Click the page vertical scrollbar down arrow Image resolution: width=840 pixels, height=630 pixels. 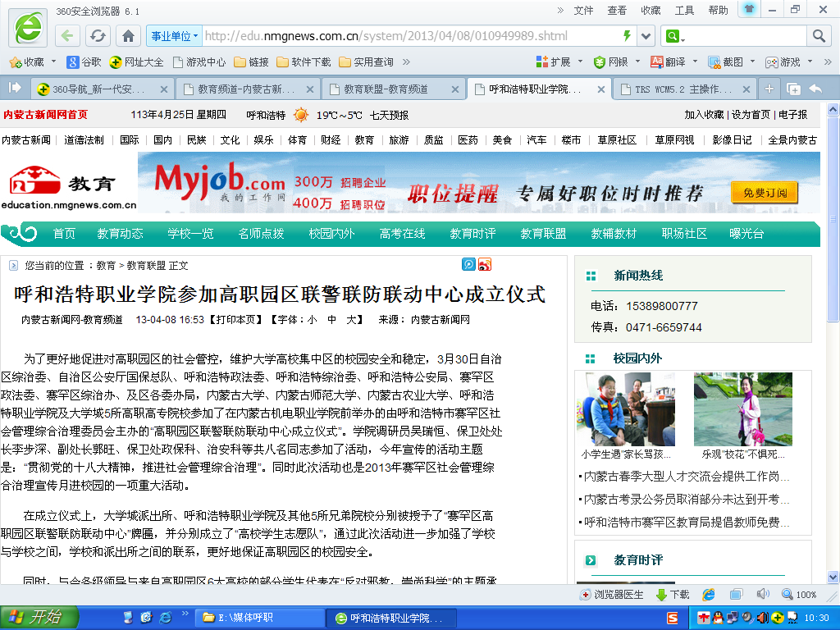833,577
